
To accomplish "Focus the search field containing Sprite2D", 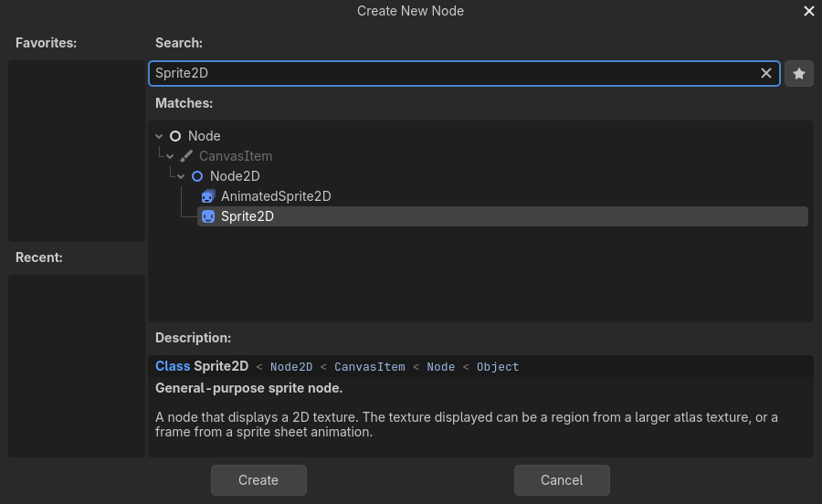I will point(452,73).
